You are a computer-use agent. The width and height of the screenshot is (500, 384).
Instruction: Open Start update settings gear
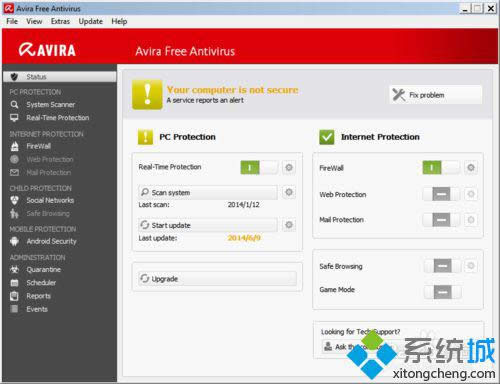[x=289, y=225]
